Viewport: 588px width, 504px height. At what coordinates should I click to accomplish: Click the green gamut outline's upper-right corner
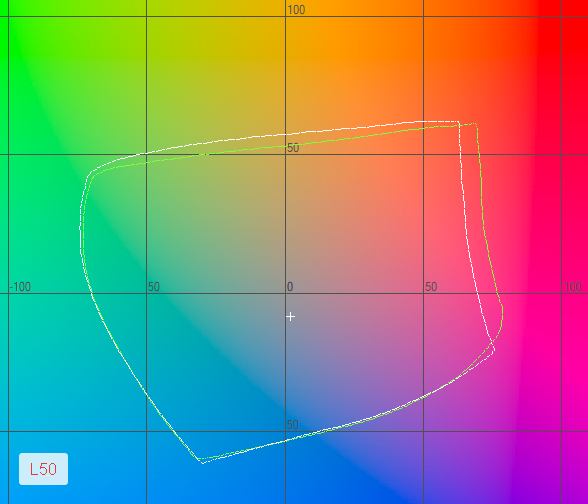point(476,123)
